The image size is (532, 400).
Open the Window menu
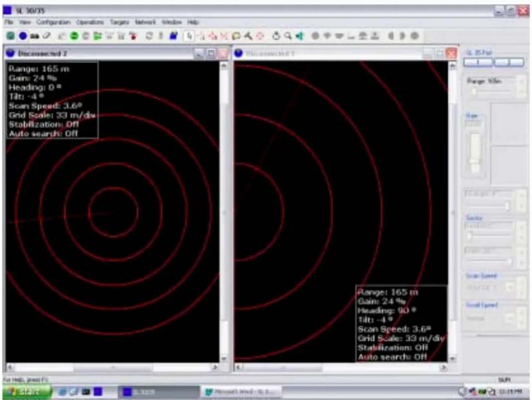tap(172, 22)
